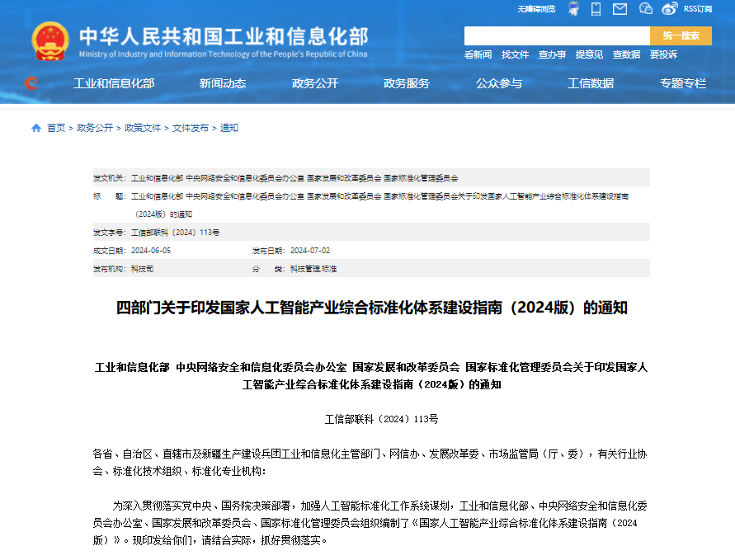Open the WeChat icon in header

point(645,8)
